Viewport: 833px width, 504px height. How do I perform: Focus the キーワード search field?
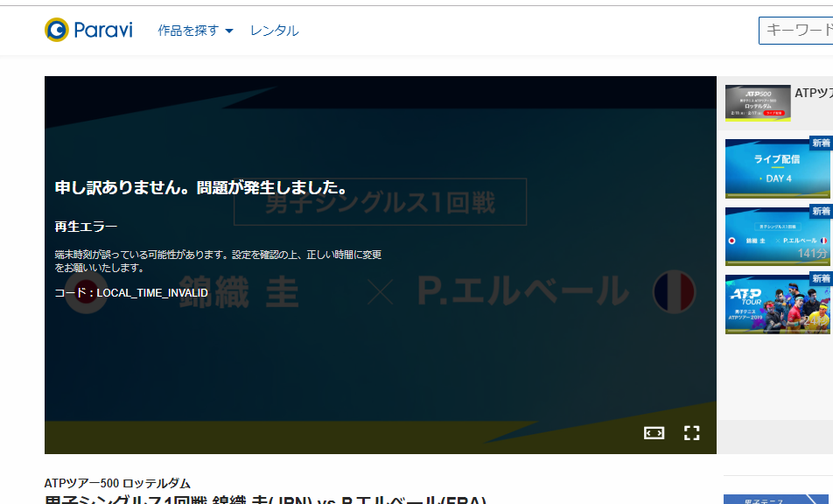(x=796, y=31)
